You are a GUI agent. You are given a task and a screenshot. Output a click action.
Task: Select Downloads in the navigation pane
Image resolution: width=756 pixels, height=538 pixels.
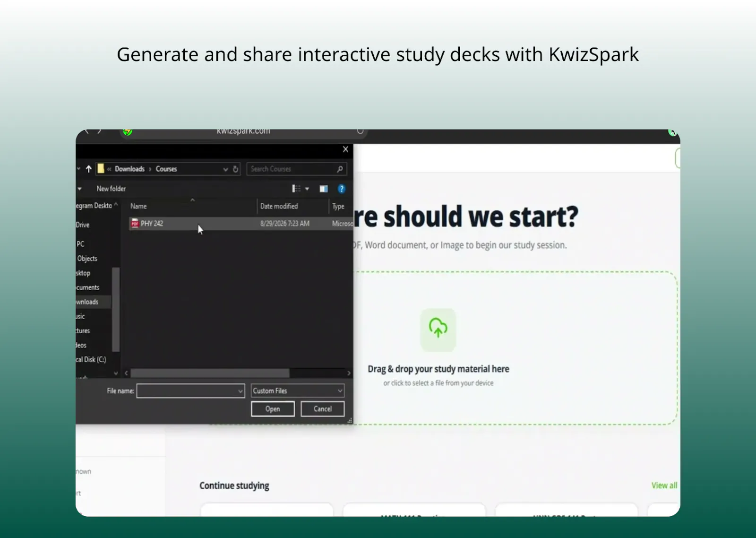(x=93, y=302)
